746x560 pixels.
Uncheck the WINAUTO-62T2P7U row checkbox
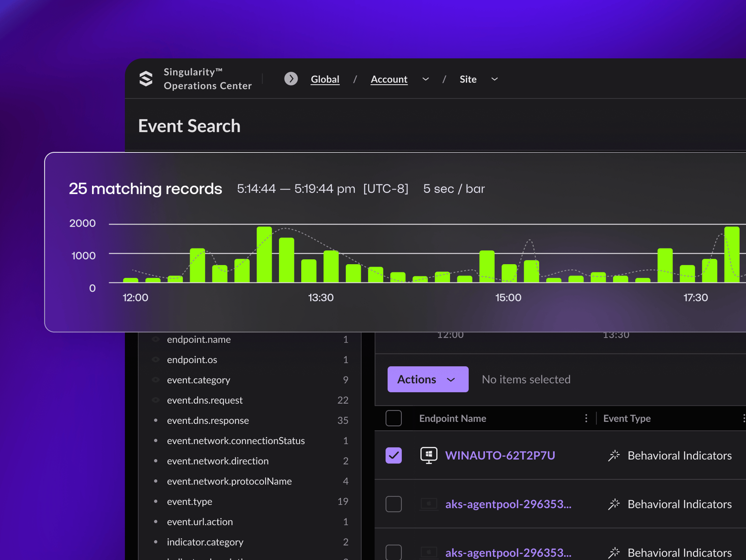[x=394, y=455]
